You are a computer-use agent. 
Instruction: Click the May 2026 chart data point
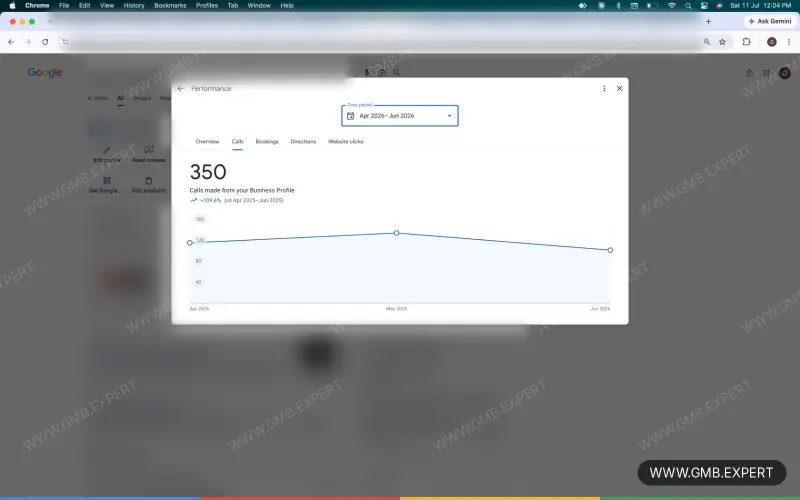pyautogui.click(x=396, y=233)
